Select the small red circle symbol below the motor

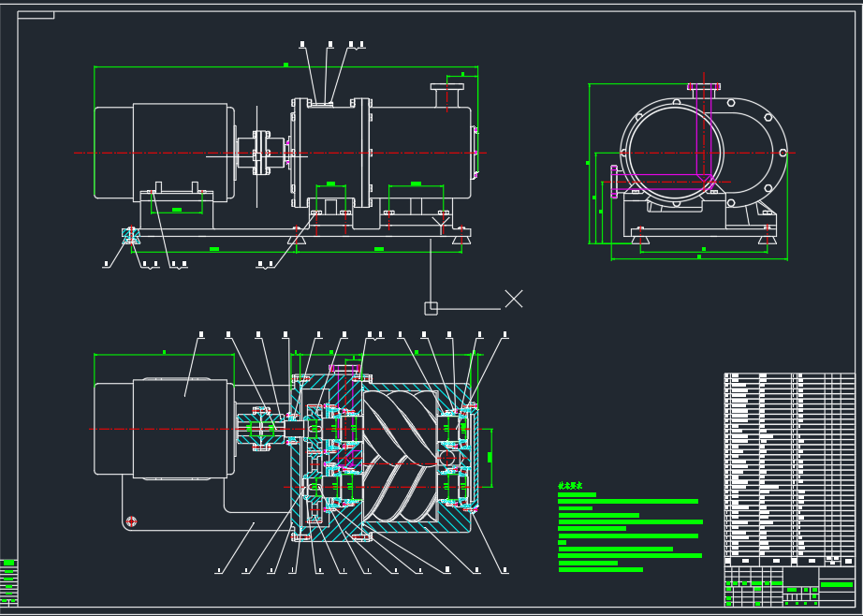[131, 521]
